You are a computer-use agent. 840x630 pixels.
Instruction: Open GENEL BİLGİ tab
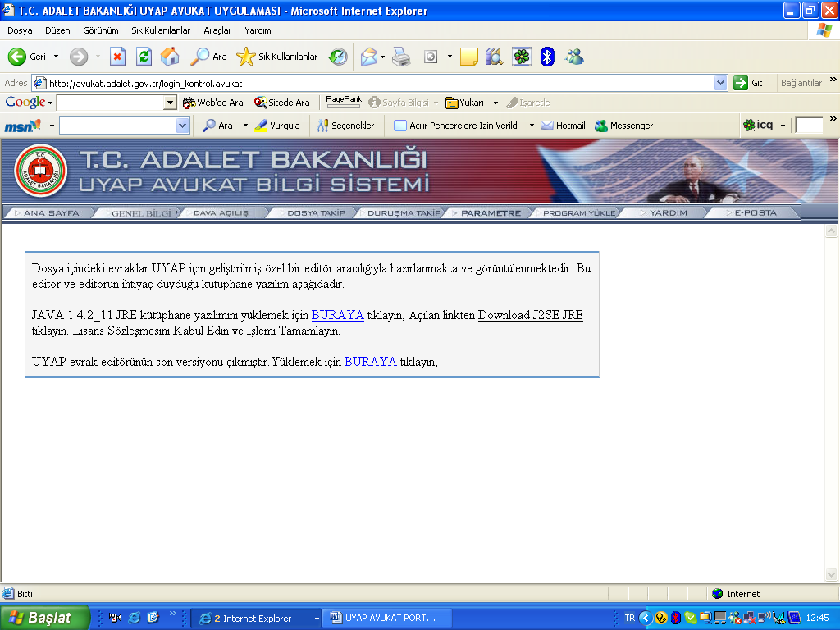click(141, 212)
